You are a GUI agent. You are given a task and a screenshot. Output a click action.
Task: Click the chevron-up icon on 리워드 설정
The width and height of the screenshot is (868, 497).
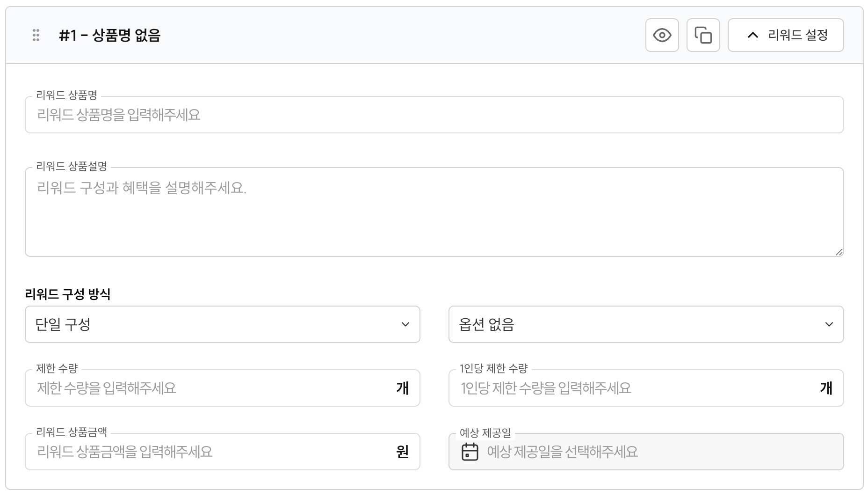[752, 35]
